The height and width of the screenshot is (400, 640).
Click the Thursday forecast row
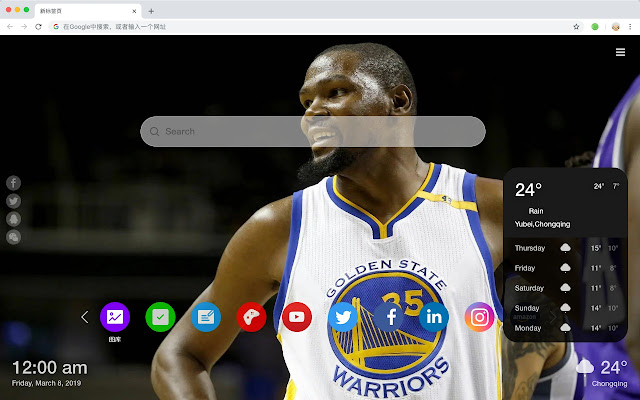coord(566,248)
